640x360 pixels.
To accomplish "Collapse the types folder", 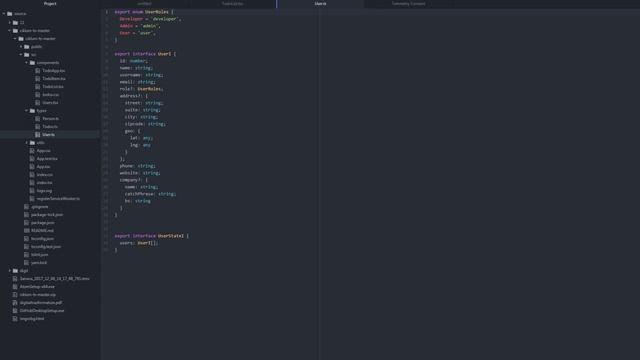I will coord(27,111).
